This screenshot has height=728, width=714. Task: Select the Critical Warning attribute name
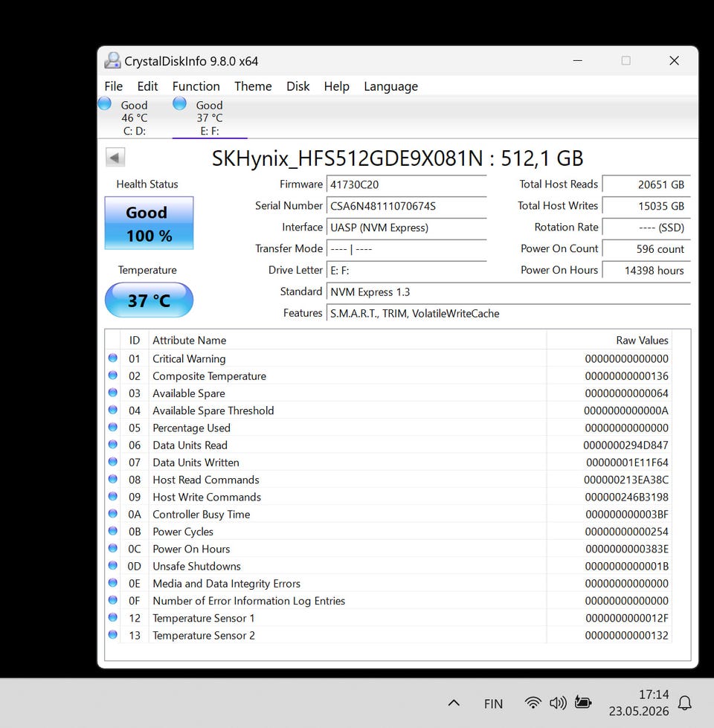pos(189,359)
